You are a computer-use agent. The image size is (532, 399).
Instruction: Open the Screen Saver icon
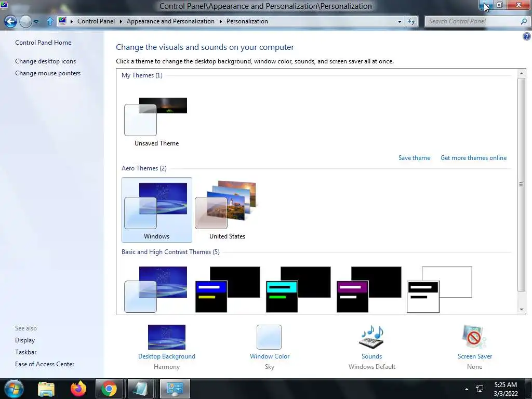(x=474, y=337)
